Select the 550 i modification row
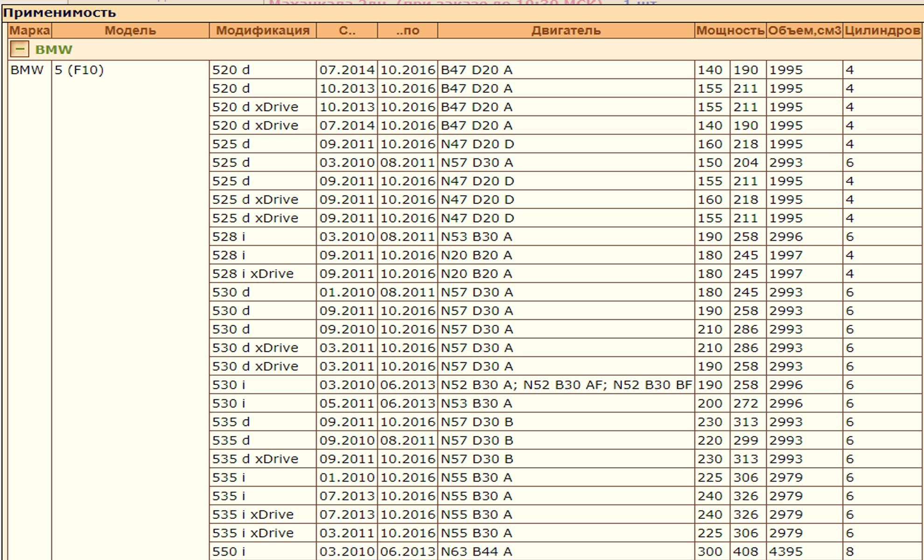Viewport: 924px width, 560px height. (229, 551)
